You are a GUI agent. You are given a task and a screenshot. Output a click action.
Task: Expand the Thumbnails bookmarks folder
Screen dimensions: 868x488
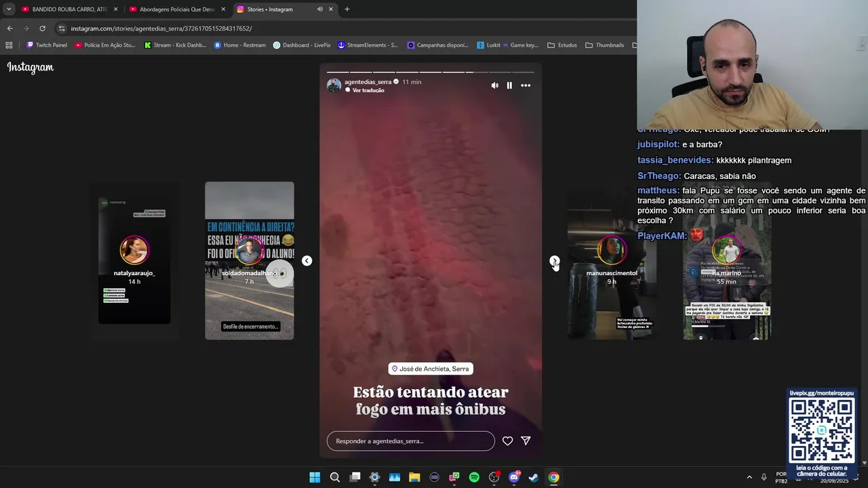point(604,45)
